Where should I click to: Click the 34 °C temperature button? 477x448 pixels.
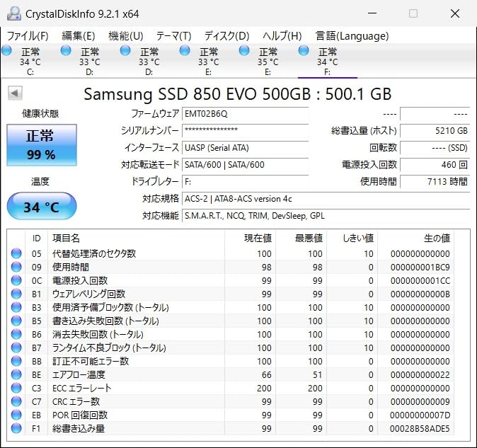tap(41, 207)
